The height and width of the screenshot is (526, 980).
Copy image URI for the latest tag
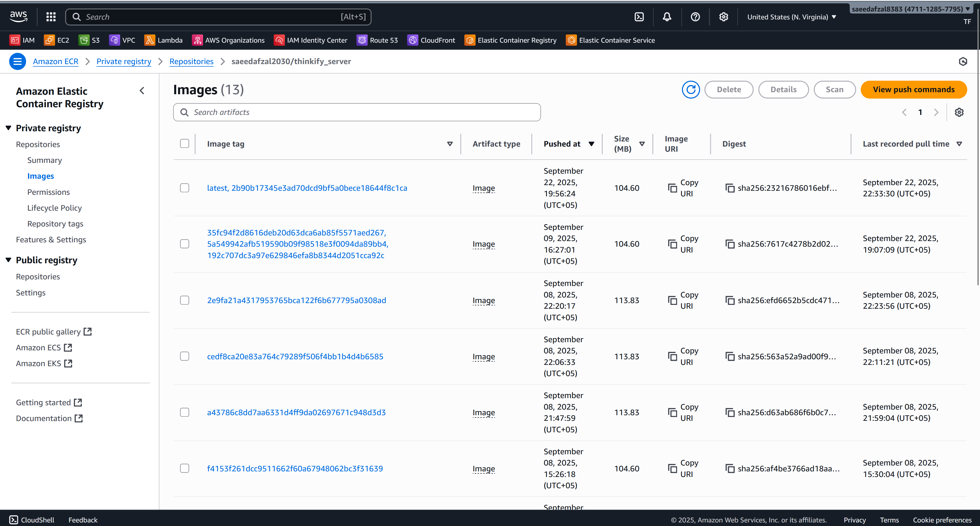[x=672, y=188]
